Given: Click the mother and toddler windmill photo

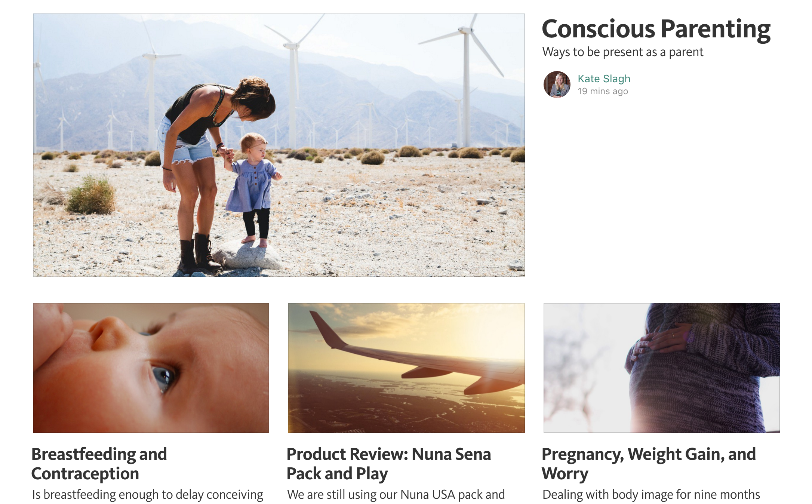Looking at the screenshot, I should click(279, 145).
